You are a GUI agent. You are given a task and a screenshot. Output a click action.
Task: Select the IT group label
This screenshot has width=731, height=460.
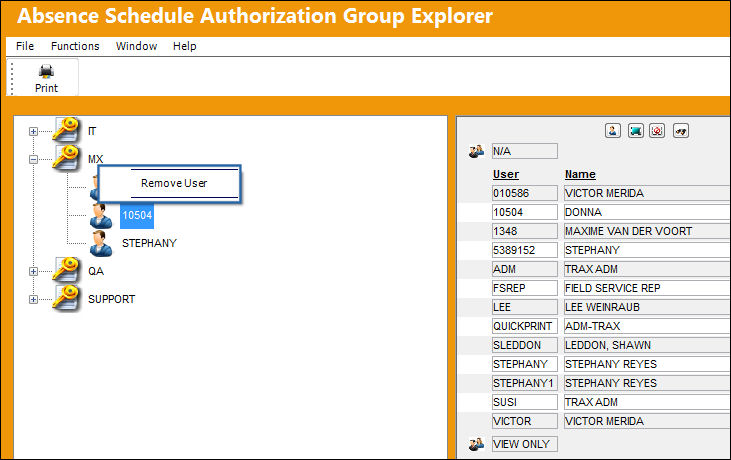point(92,131)
